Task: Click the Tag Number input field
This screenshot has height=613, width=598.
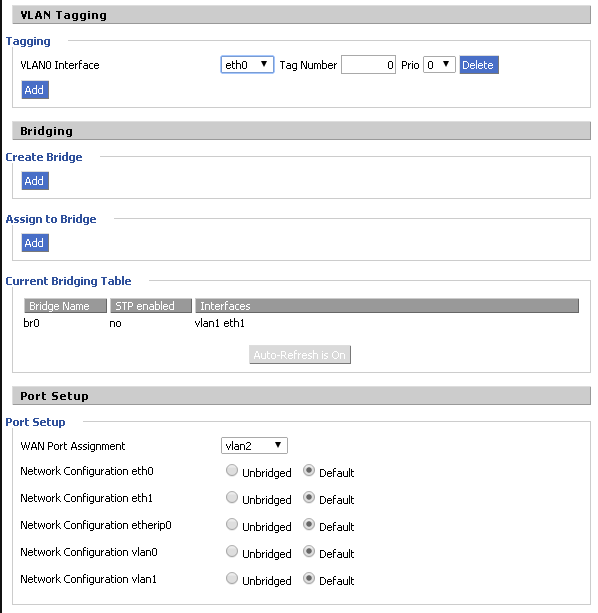Action: coord(368,65)
